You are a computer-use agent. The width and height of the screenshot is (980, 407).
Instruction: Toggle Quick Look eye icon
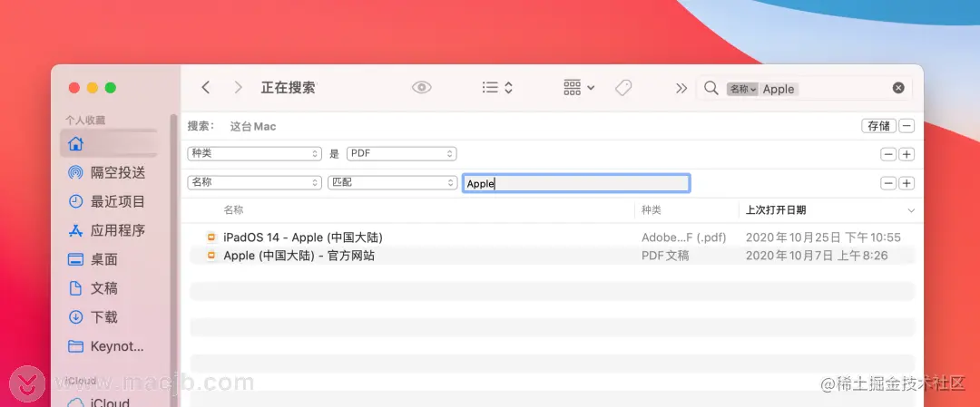(x=422, y=88)
